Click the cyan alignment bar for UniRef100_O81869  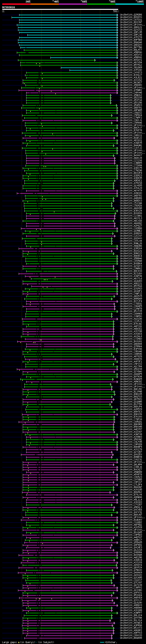point(89,67)
